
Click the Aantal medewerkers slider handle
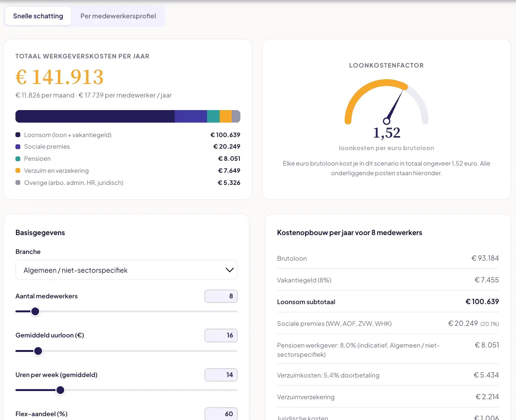pyautogui.click(x=35, y=311)
